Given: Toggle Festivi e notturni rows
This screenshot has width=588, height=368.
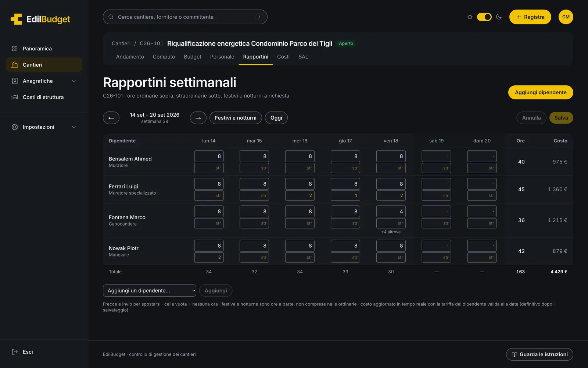Looking at the screenshot, I should coord(236,118).
